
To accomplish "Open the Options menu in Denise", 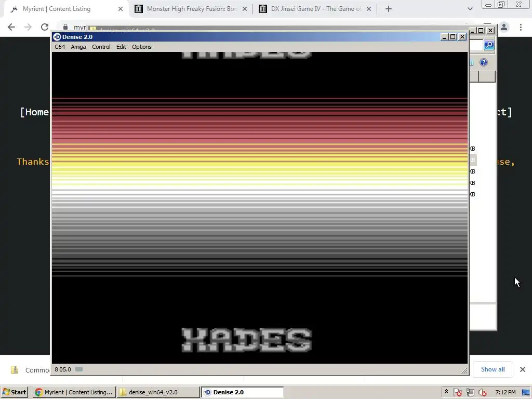I will [x=141, y=47].
